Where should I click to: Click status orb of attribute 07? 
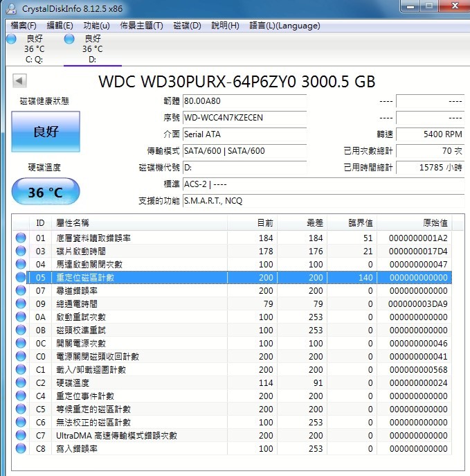[x=21, y=290]
